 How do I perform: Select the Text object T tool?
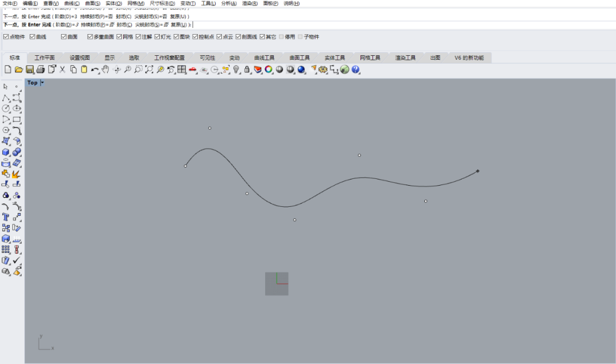tap(6, 217)
